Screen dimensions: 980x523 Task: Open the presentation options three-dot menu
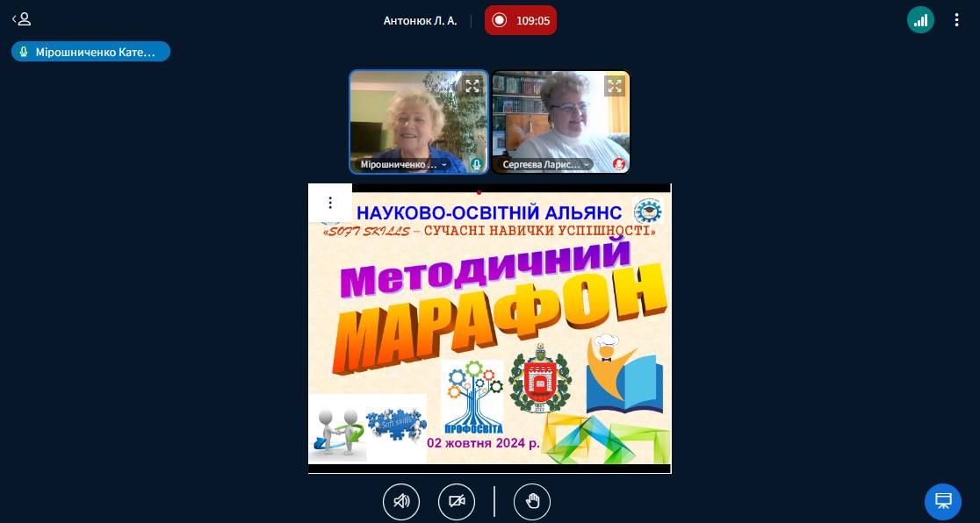[330, 203]
